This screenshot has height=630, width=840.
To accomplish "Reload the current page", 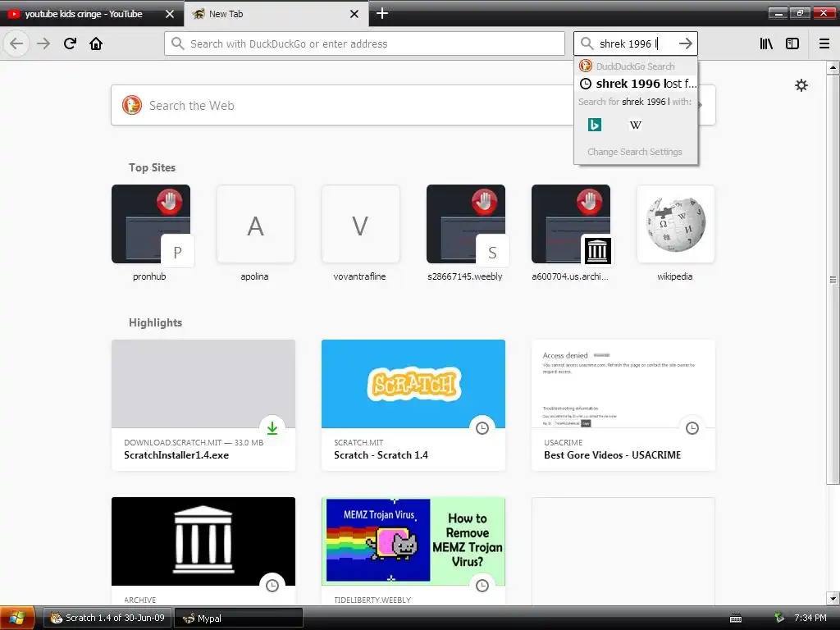I will (x=70, y=43).
